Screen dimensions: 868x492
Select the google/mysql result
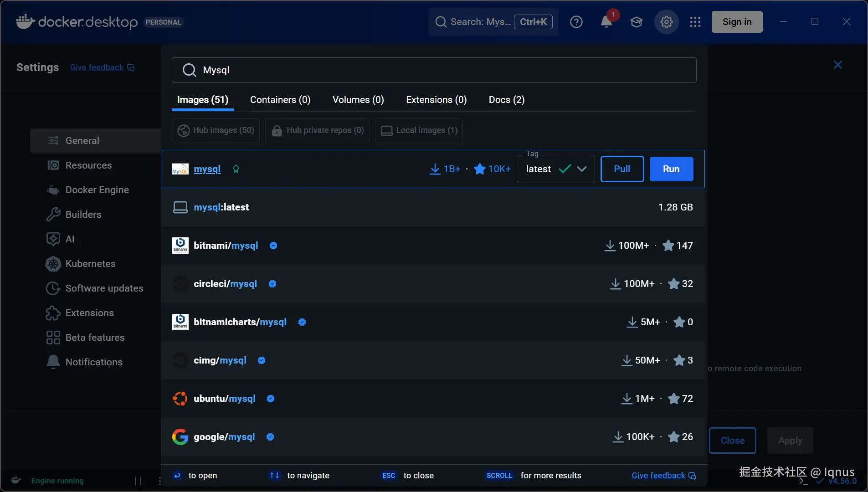(433, 437)
